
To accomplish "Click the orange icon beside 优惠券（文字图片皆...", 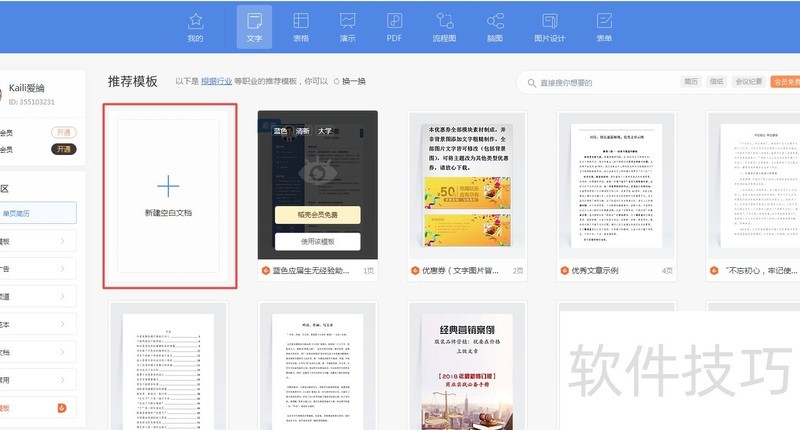I will point(415,270).
